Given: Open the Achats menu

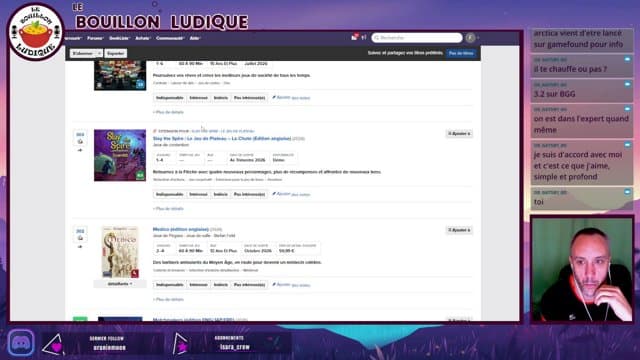Looking at the screenshot, I should [143, 38].
